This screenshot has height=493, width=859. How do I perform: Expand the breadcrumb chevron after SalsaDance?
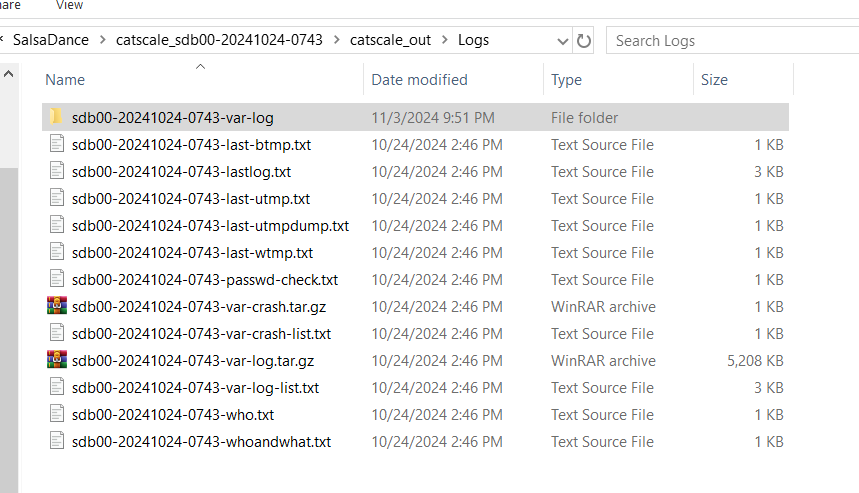[x=103, y=41]
